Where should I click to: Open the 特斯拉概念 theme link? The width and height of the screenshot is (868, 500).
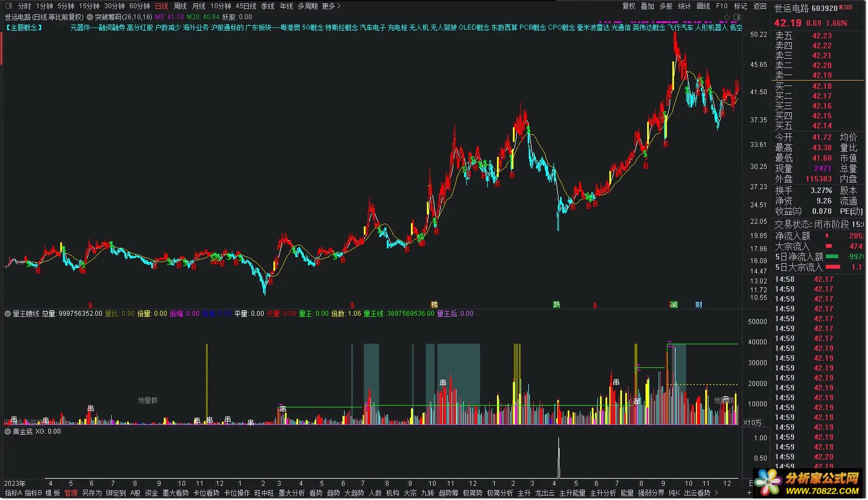click(x=342, y=27)
